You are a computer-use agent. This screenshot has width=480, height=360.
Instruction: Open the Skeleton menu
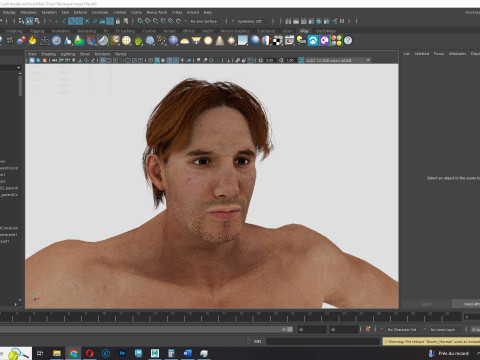coord(49,12)
